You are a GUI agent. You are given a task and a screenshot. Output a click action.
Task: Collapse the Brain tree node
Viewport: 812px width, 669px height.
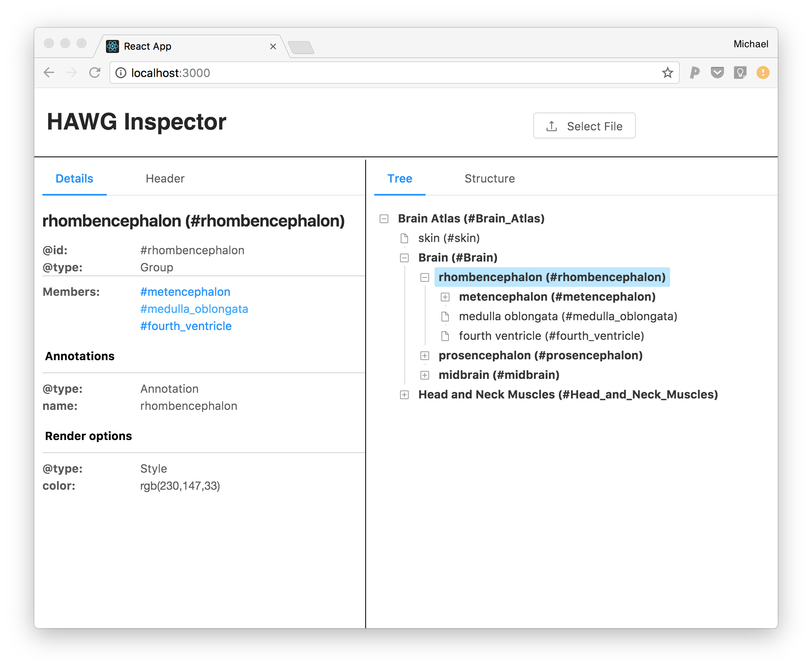(404, 257)
